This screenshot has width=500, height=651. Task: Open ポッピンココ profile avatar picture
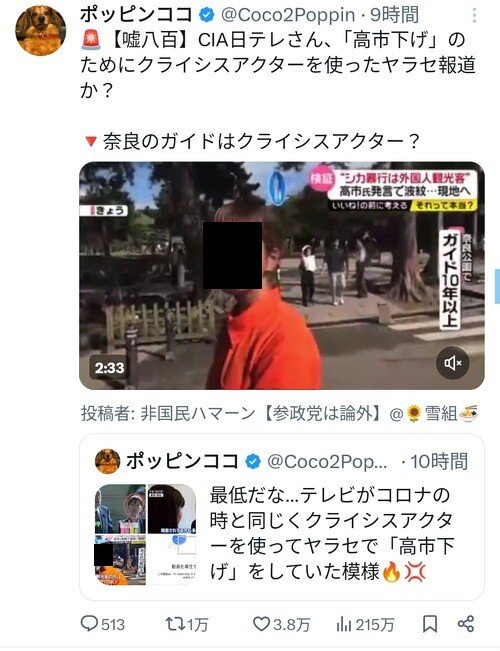click(x=40, y=30)
